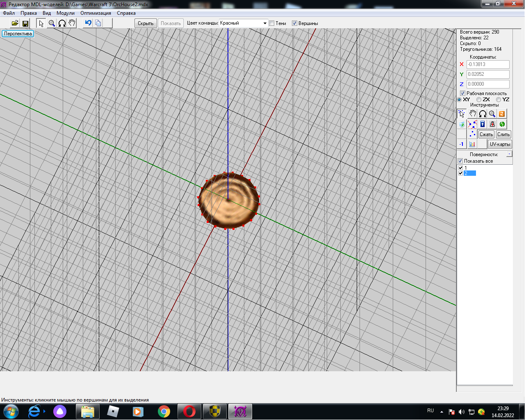Toggle the Вершины checkbox
Viewport: 526px width, 420px height.
click(294, 23)
